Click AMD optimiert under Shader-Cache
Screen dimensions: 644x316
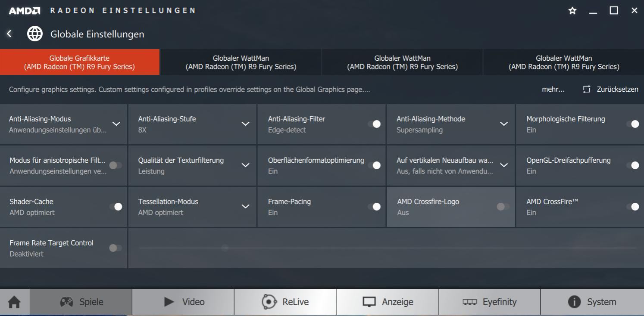pos(32,213)
